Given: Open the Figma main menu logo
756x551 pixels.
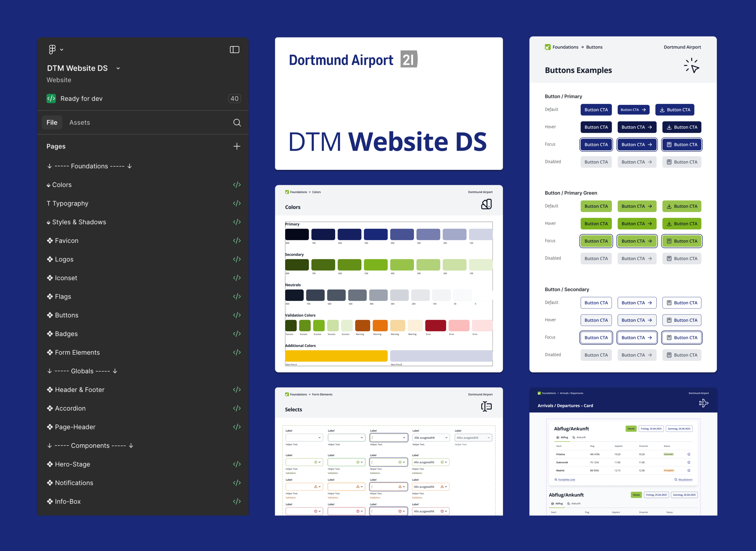Looking at the screenshot, I should click(x=52, y=49).
